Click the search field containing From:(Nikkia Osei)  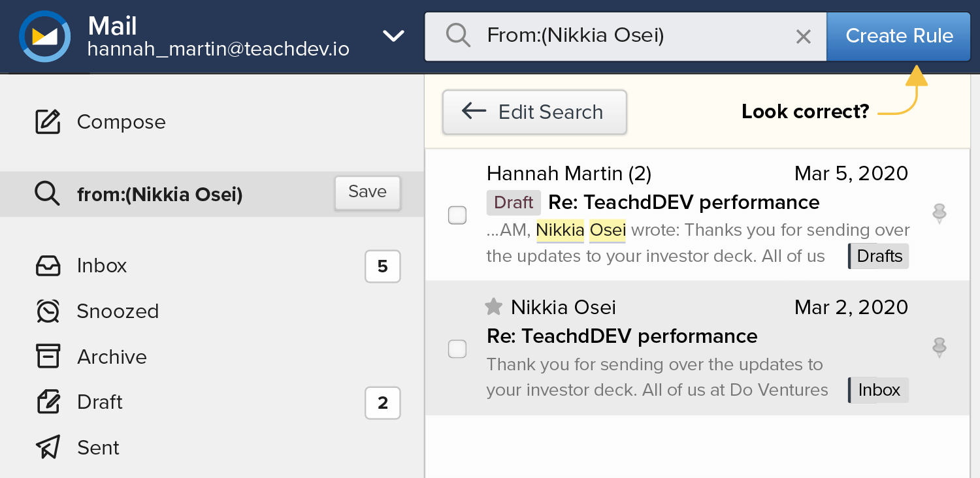[x=627, y=36]
